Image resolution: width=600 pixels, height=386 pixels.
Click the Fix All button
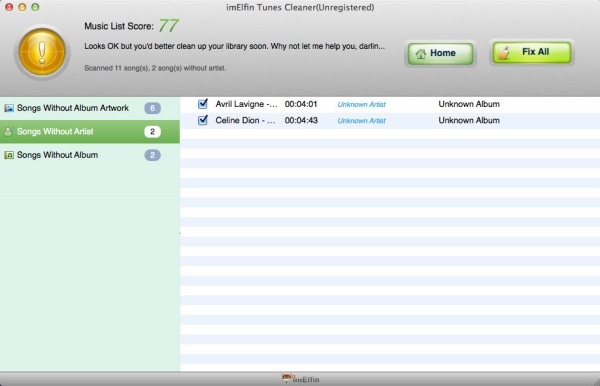[532, 52]
